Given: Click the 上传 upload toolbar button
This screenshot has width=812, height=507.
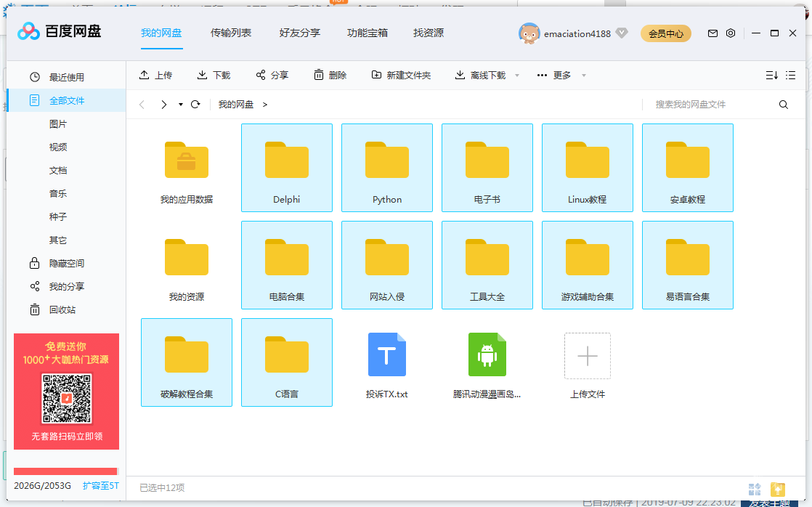Looking at the screenshot, I should point(156,75).
